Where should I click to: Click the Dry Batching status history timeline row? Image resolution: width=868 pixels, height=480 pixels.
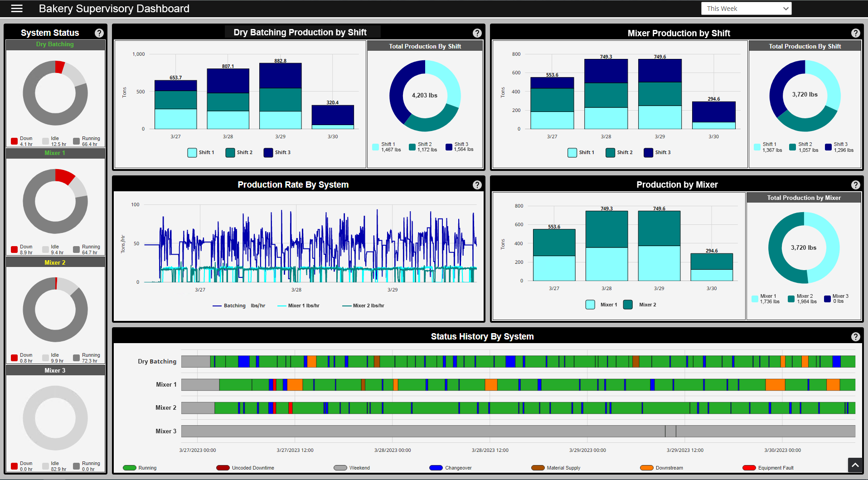pos(518,361)
